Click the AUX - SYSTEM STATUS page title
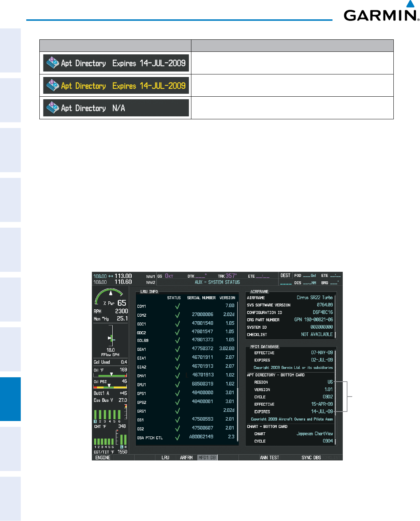 [x=217, y=282]
